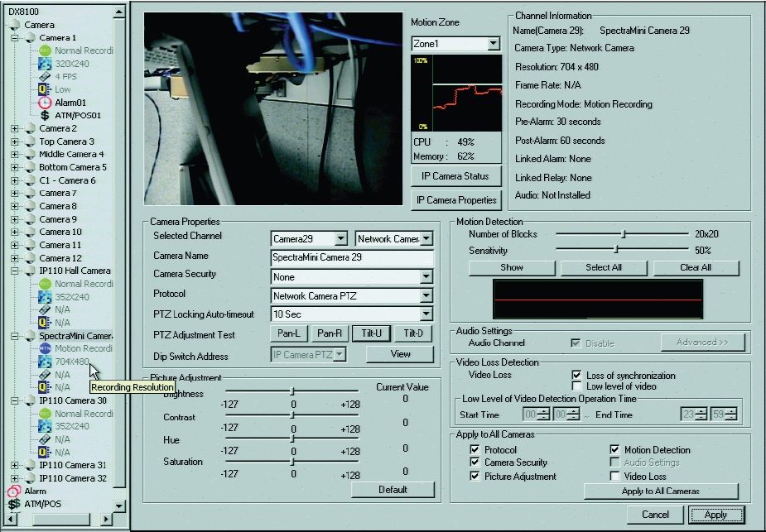766x532 pixels.
Task: Click the IP110 Camera 32 dome icon
Action: (x=30, y=478)
